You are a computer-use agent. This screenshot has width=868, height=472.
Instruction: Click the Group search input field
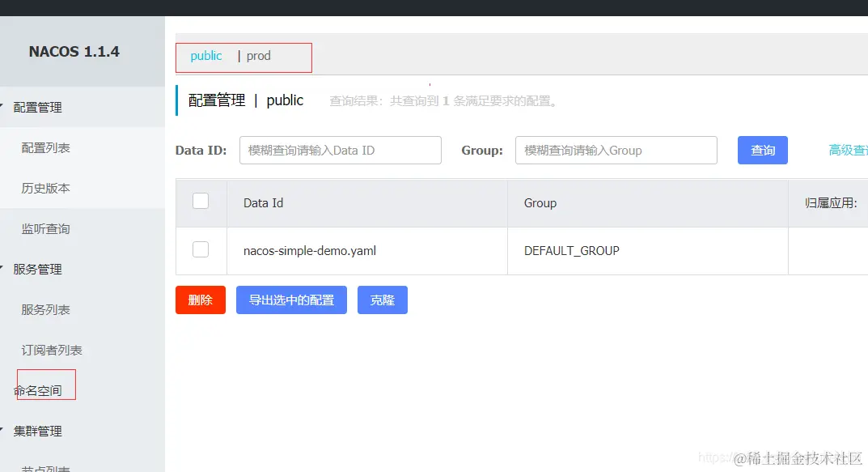coord(616,150)
